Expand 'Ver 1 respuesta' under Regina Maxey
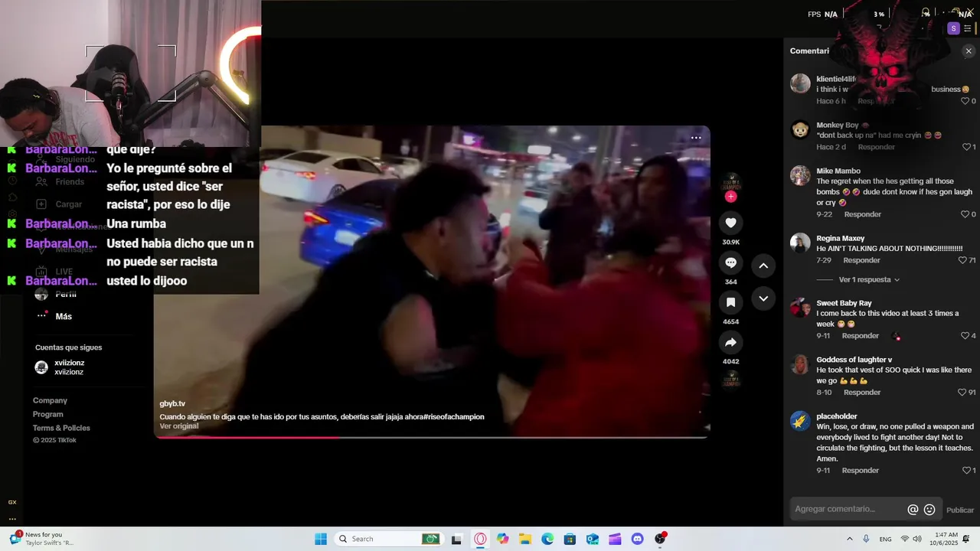This screenshot has width=980, height=551. coord(869,280)
